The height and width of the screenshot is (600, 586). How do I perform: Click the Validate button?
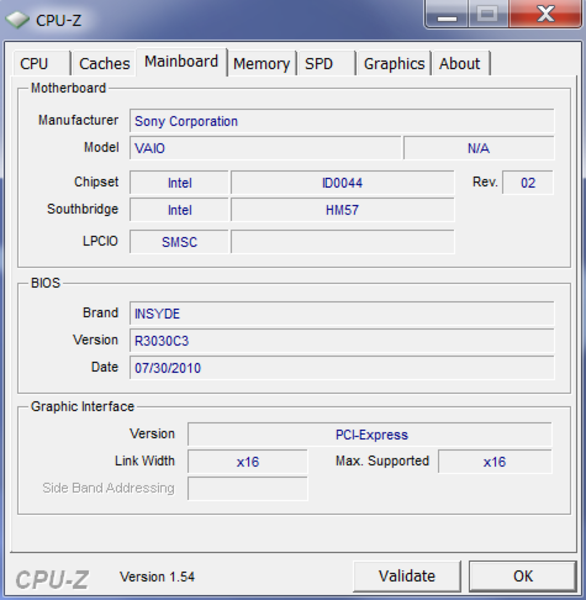tap(407, 576)
